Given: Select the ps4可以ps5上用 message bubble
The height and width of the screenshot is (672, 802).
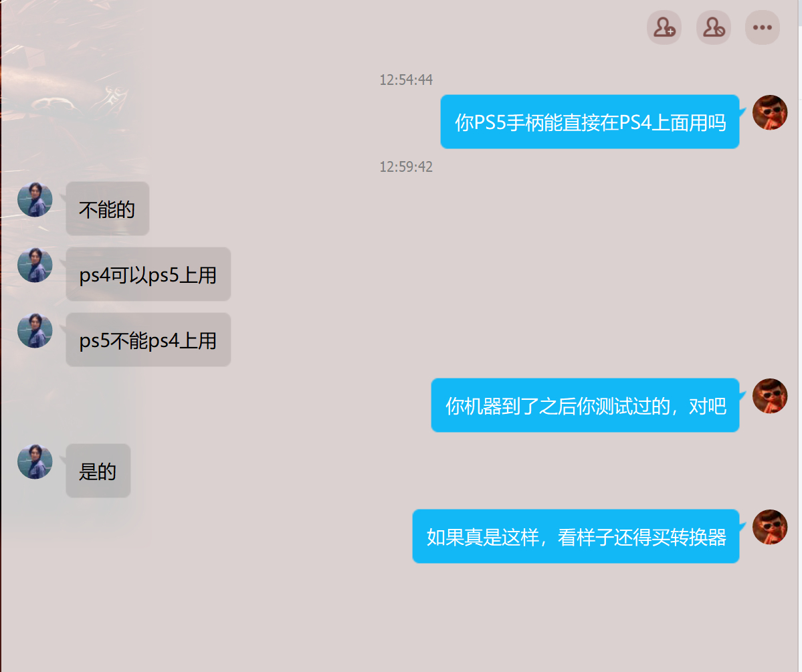Looking at the screenshot, I should (148, 274).
